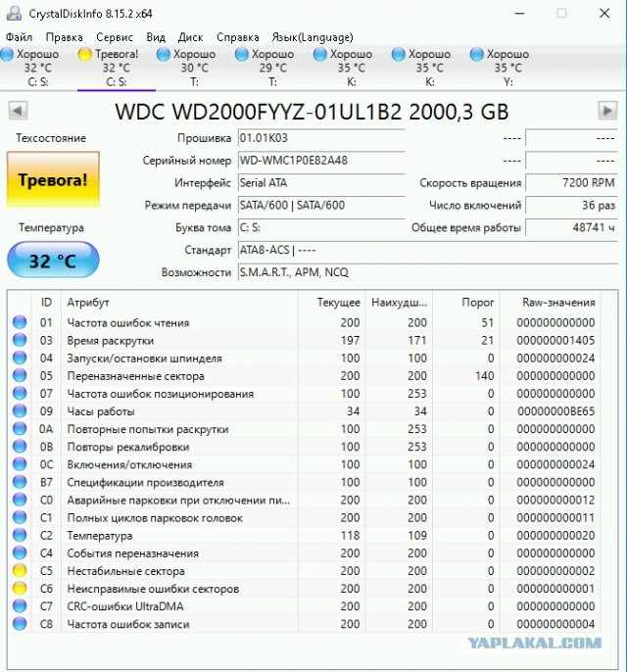Click the CrystalDiskInfo title bar app icon

coord(14,14)
